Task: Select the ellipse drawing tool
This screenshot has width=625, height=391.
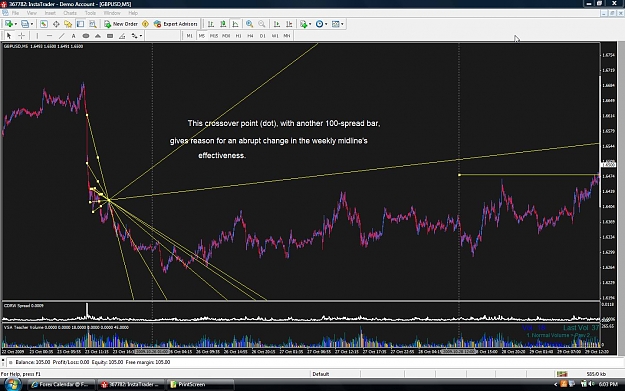Action: pos(86,36)
